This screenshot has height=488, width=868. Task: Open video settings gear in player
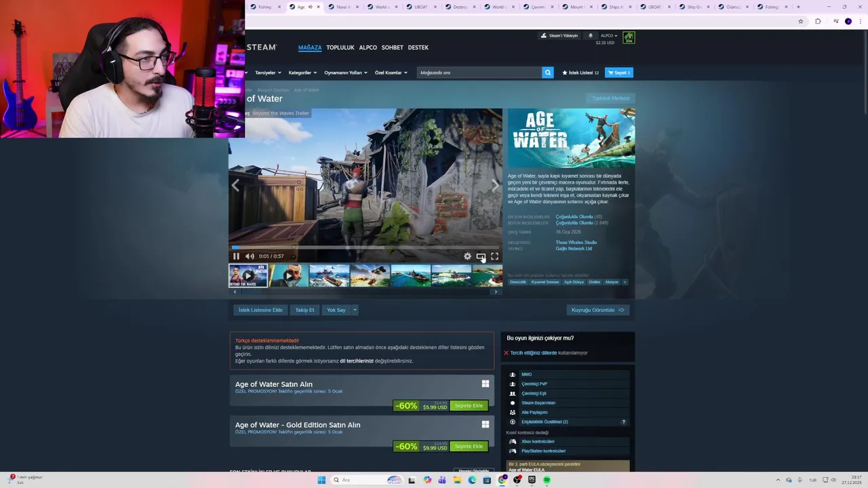click(x=467, y=256)
